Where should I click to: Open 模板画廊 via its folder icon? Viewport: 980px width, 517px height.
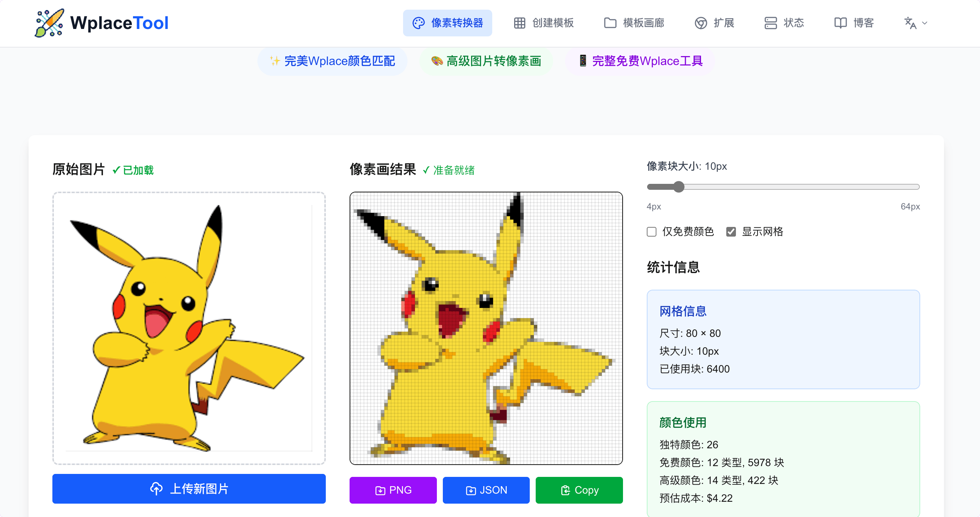[610, 23]
